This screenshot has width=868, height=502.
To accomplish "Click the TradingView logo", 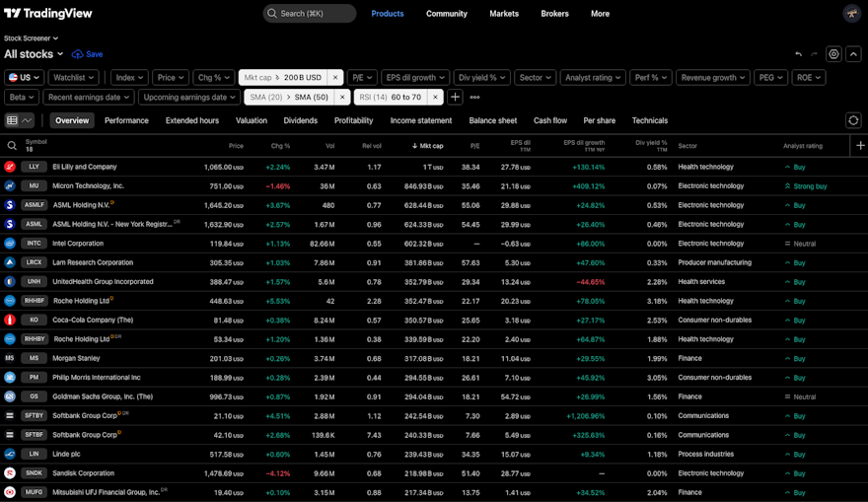I will pyautogui.click(x=48, y=13).
